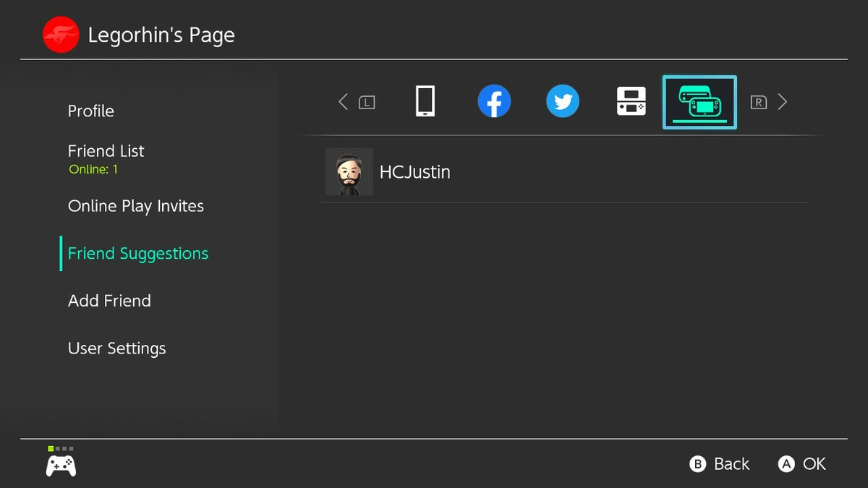Click the HCJustin friend suggestion name
This screenshot has width=868, height=488.
pos(415,172)
